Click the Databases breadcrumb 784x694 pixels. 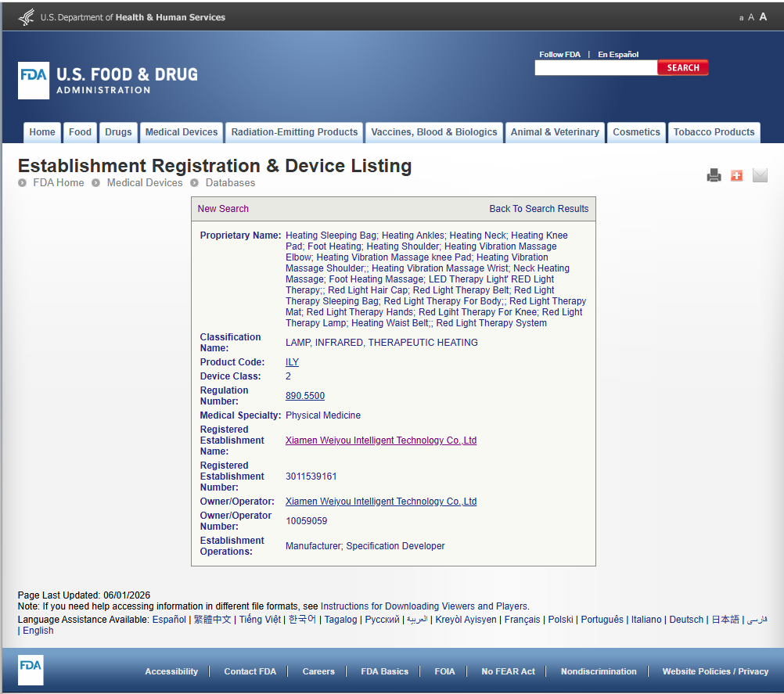click(230, 182)
